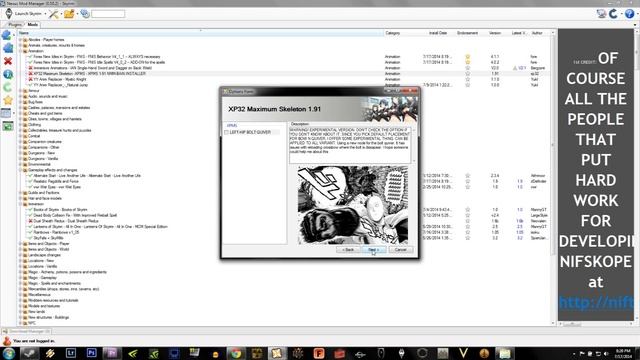Click the Next button in installer dialog

374,250
